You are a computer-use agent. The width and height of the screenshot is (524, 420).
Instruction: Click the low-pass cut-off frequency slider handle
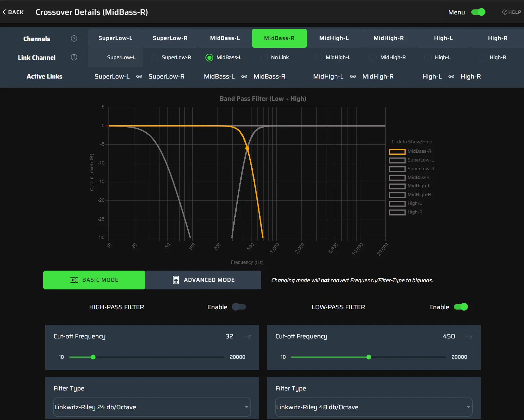[x=369, y=357]
